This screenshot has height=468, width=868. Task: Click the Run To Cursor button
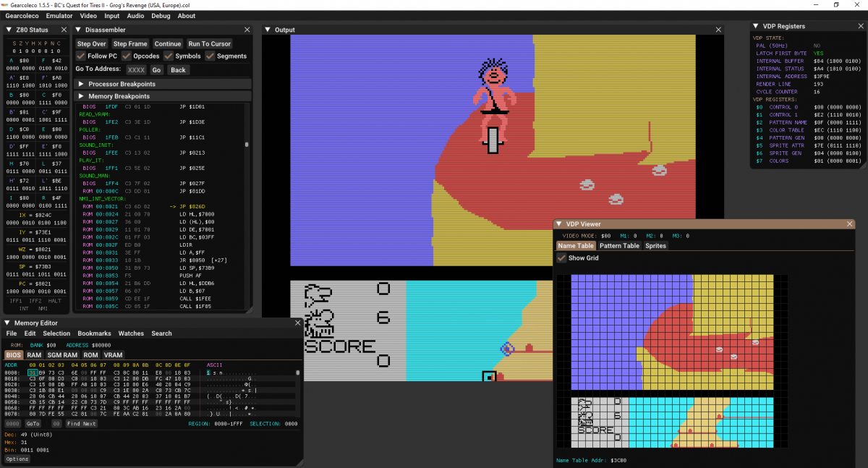[210, 43]
